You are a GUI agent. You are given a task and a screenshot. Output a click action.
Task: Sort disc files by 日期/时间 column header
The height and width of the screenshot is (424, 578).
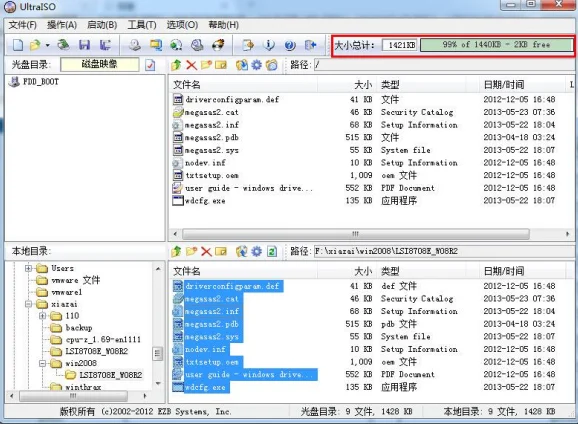[x=522, y=85]
